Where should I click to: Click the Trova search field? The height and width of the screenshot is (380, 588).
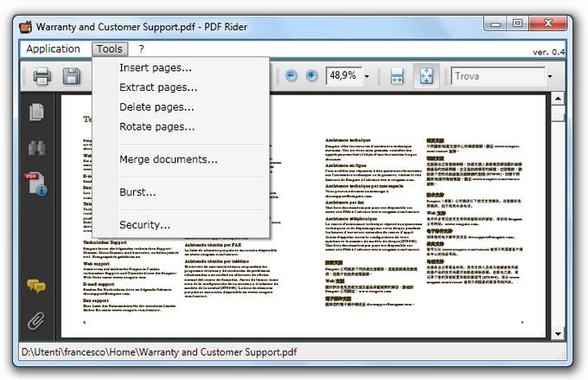click(x=498, y=76)
